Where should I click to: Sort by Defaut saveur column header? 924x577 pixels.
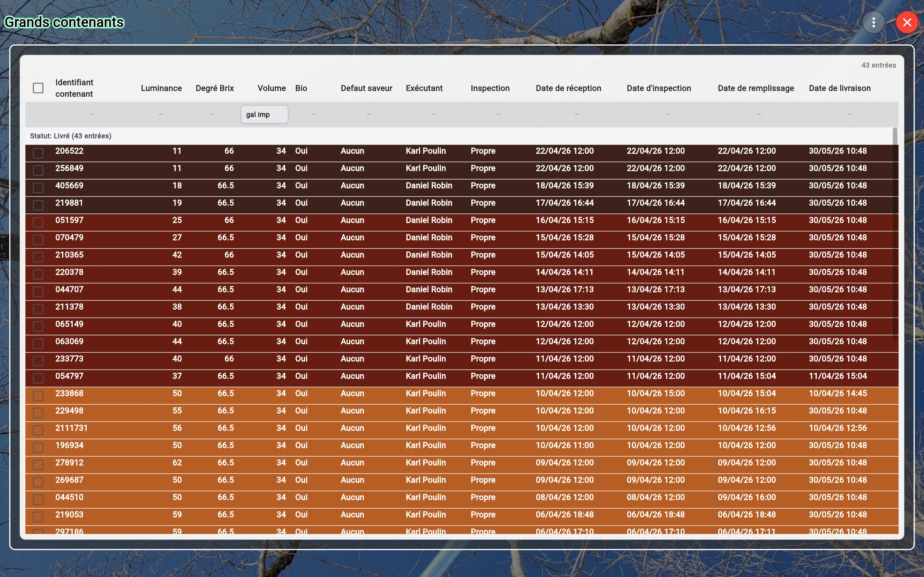coord(366,88)
